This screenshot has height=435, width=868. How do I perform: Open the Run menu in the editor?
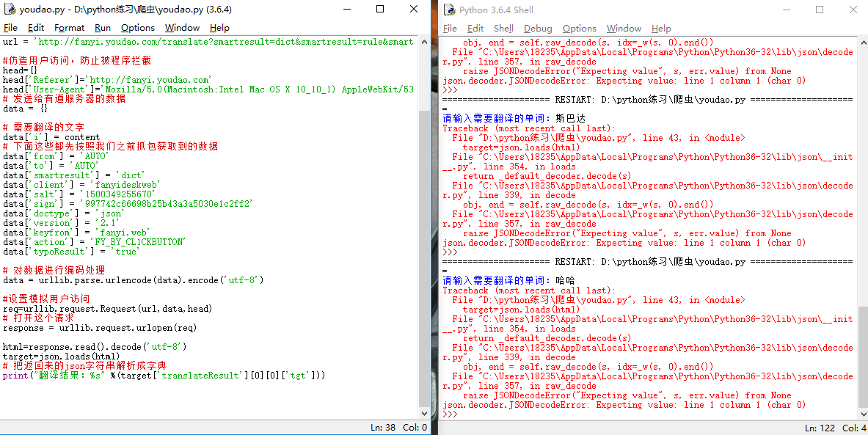point(103,28)
